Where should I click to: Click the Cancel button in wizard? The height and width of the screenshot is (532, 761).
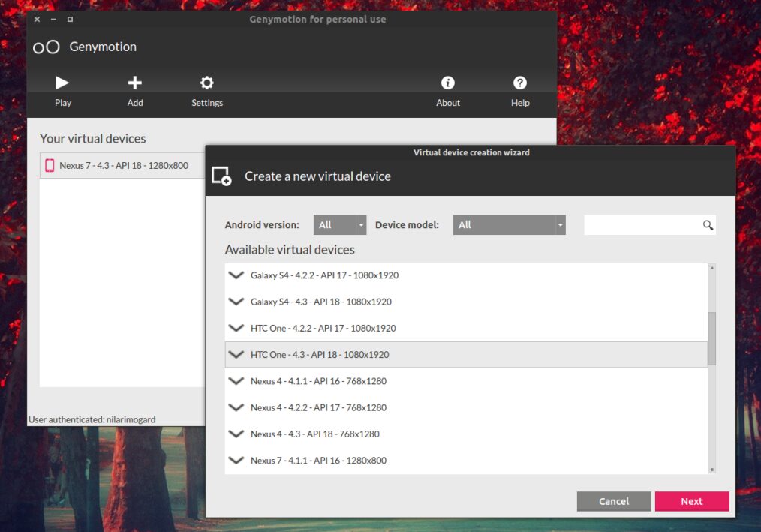tap(613, 501)
